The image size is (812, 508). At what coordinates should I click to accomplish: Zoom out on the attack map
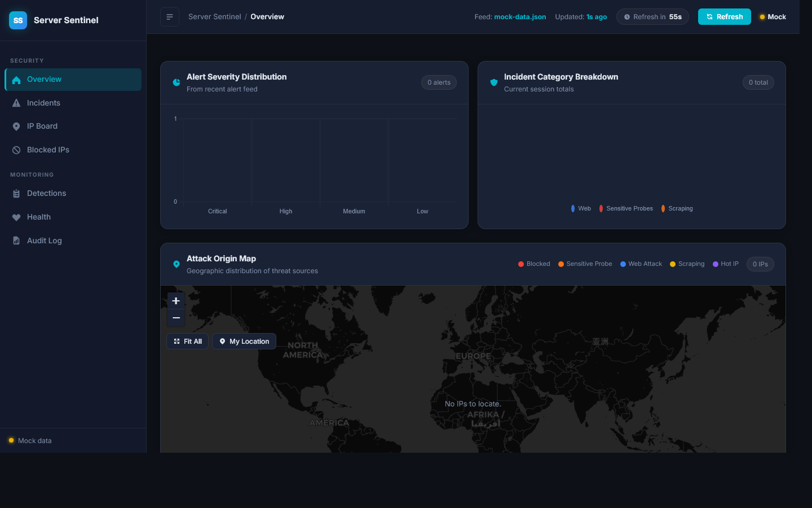click(x=176, y=318)
